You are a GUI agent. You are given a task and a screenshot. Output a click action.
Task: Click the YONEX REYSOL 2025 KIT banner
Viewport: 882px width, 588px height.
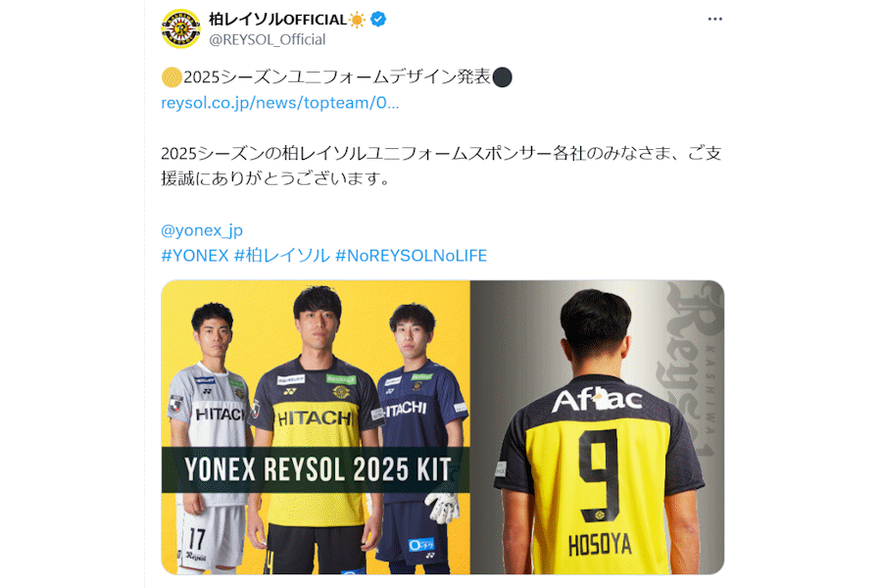click(x=316, y=469)
